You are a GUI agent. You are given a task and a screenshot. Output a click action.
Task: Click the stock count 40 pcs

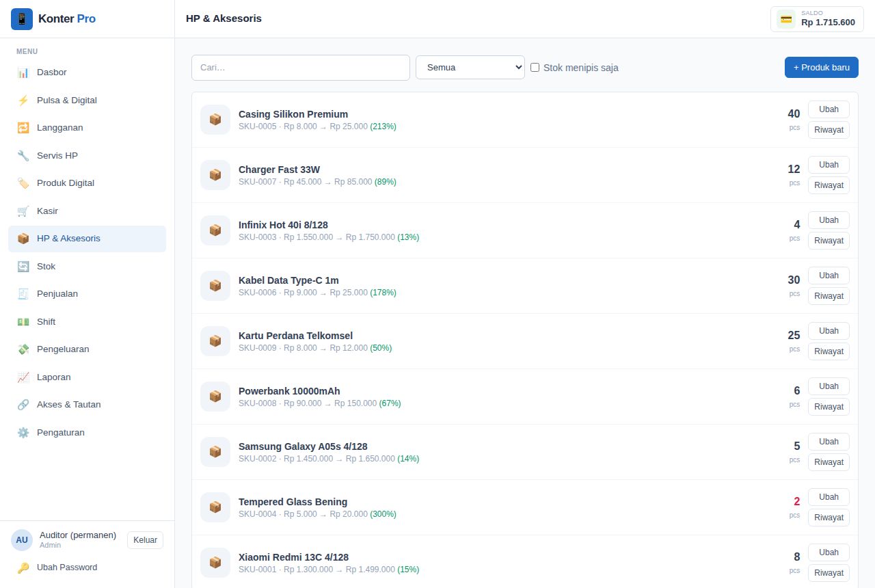(794, 119)
